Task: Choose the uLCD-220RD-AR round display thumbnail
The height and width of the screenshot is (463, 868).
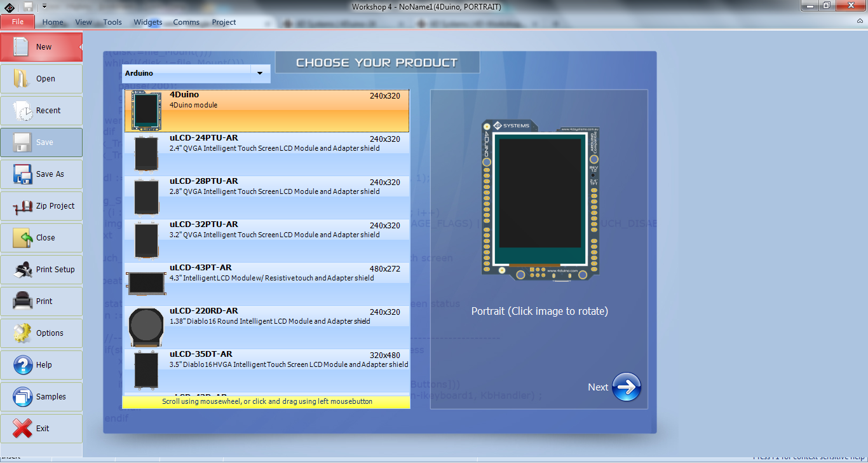Action: (146, 326)
